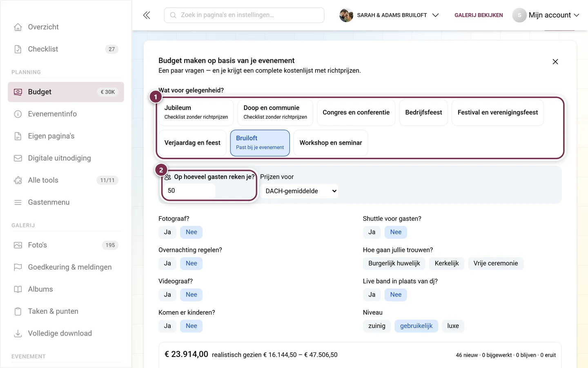Navigate to Gastenmenu in the sidebar
Screen dimensions: 588x368
point(66,202)
